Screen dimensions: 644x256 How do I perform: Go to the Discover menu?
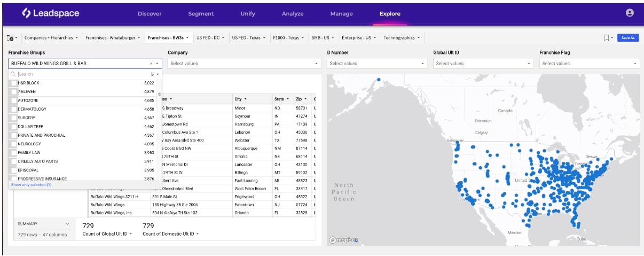[150, 13]
